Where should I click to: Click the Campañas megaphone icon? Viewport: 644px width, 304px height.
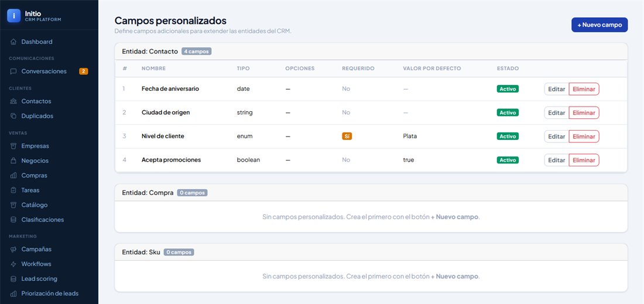[13, 250]
